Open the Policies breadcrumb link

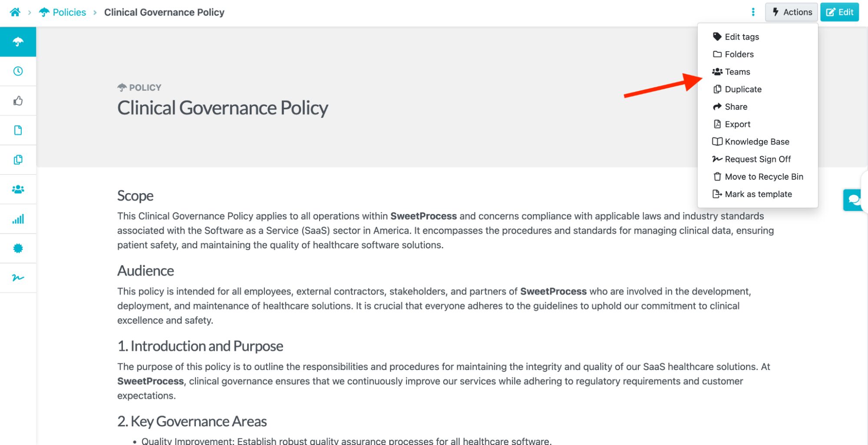[69, 12]
